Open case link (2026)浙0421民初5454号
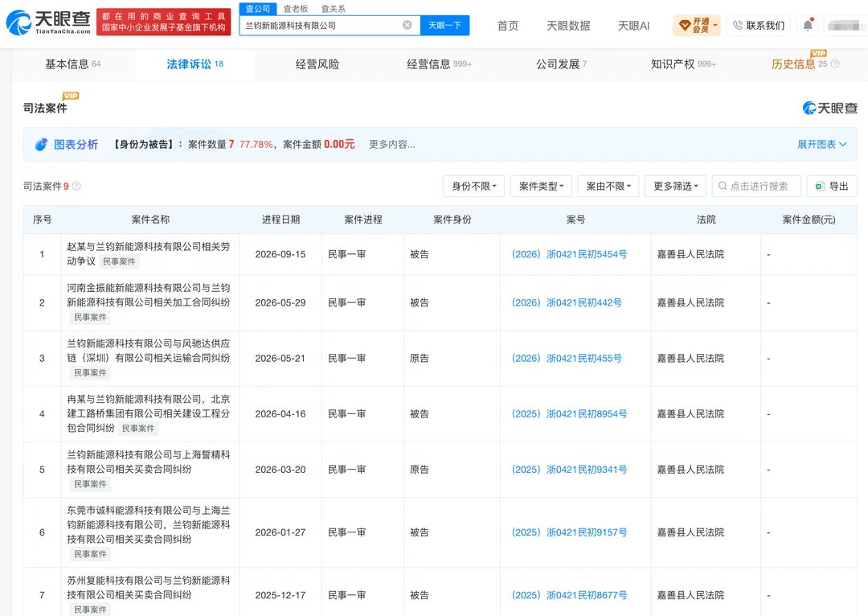Viewport: 868px width, 616px height. point(570,254)
